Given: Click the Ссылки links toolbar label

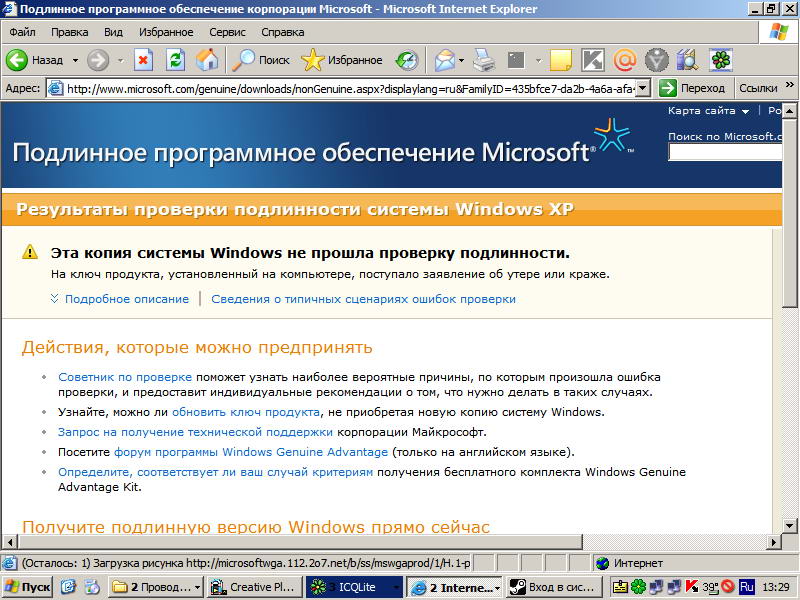Looking at the screenshot, I should (x=758, y=88).
